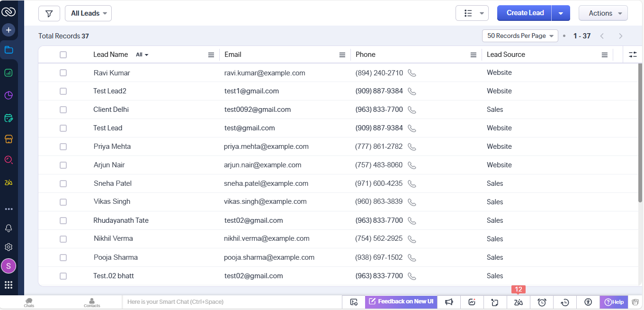Tick the checkbox for Priya Mehta
644x310 pixels.
63,147
